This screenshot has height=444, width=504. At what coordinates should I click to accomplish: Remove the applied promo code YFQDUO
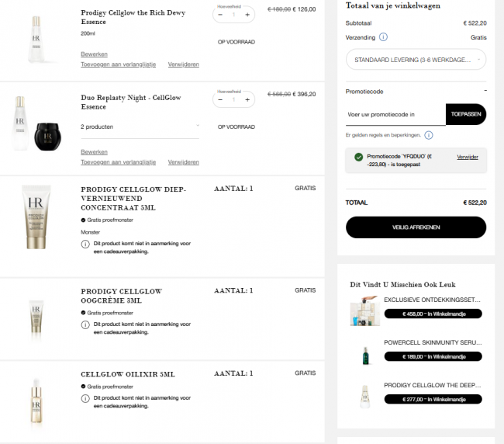coord(468,157)
